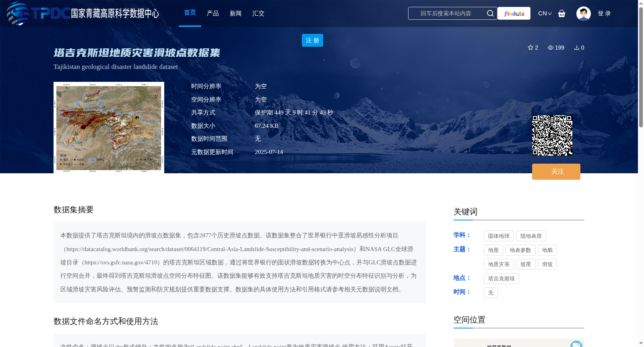Go to the 首页 tab

tap(190, 13)
